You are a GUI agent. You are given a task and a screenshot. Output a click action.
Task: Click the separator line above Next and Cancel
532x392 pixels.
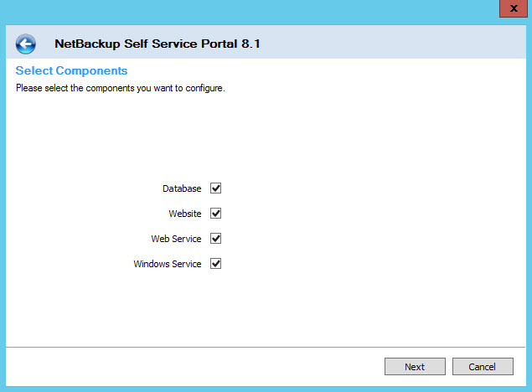266,347
